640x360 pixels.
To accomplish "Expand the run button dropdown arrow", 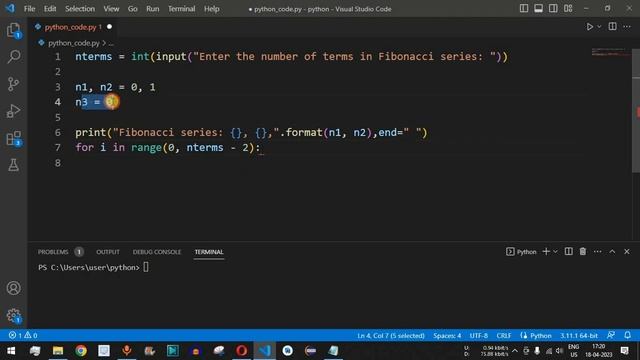I will [x=599, y=27].
